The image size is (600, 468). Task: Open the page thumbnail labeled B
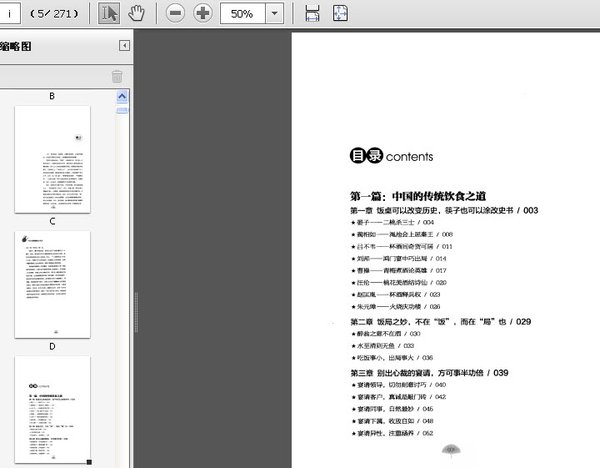(x=52, y=157)
